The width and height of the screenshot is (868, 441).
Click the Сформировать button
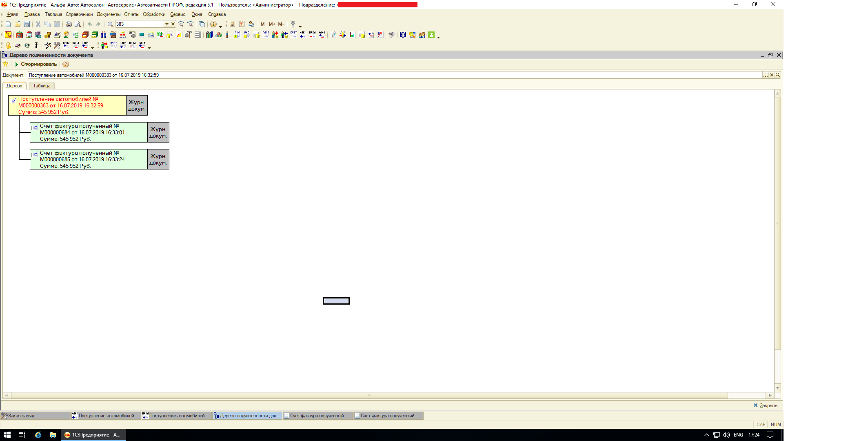(36, 64)
